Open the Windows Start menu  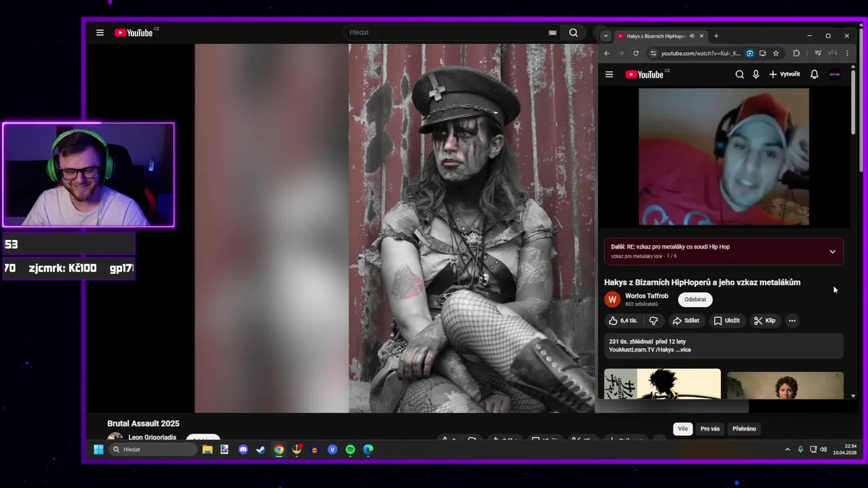coord(98,449)
